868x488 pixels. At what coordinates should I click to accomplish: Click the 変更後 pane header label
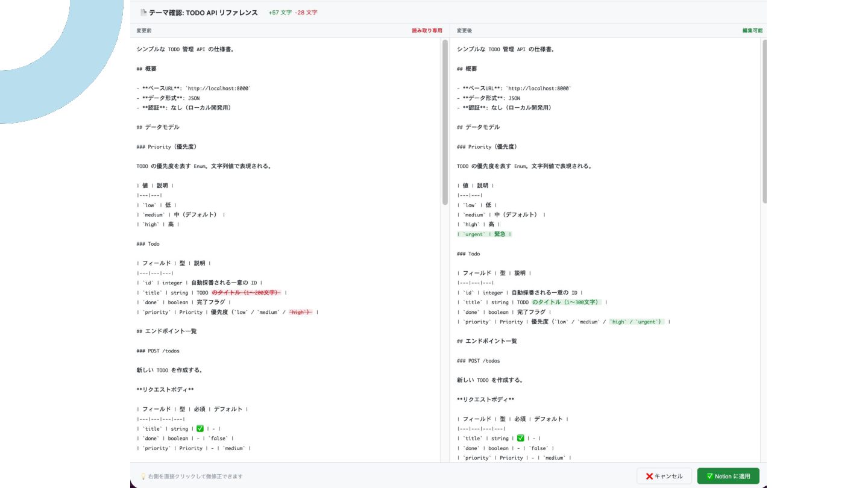pyautogui.click(x=464, y=30)
